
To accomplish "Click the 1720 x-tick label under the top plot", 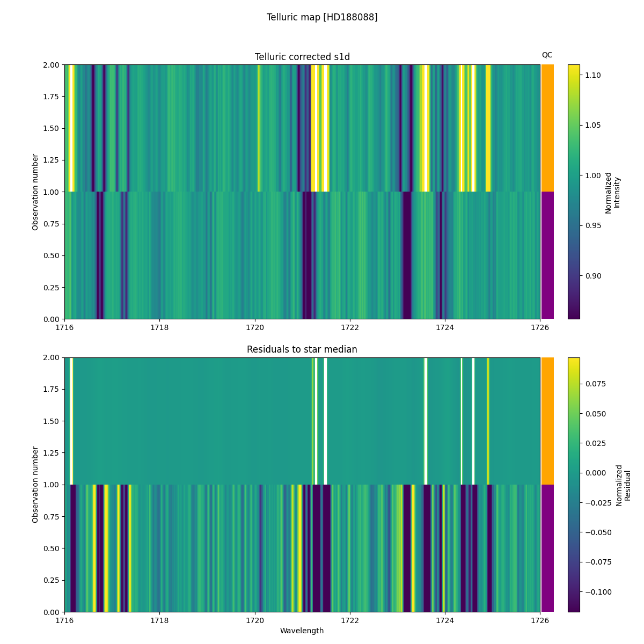I will [254, 327].
